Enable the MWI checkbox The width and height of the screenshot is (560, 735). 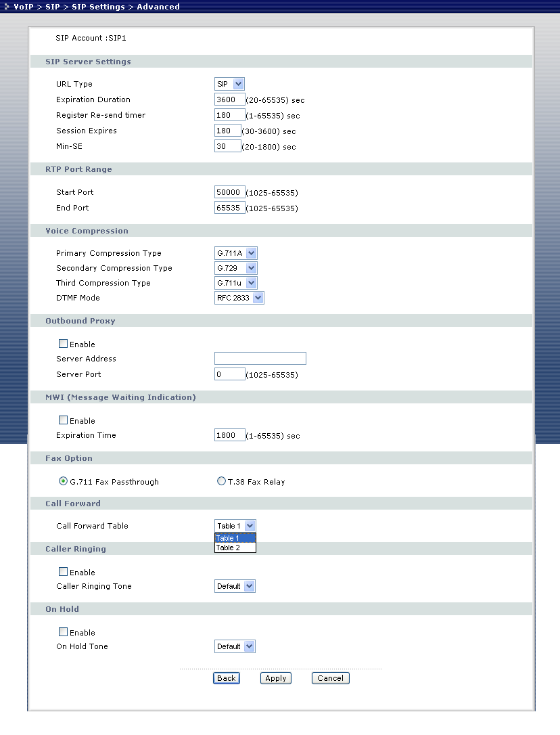coord(64,420)
